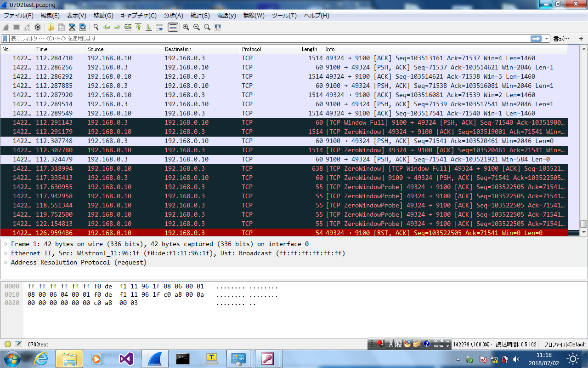This screenshot has width=588, height=368.
Task: Open the profile selector in status bar
Action: tap(565, 344)
